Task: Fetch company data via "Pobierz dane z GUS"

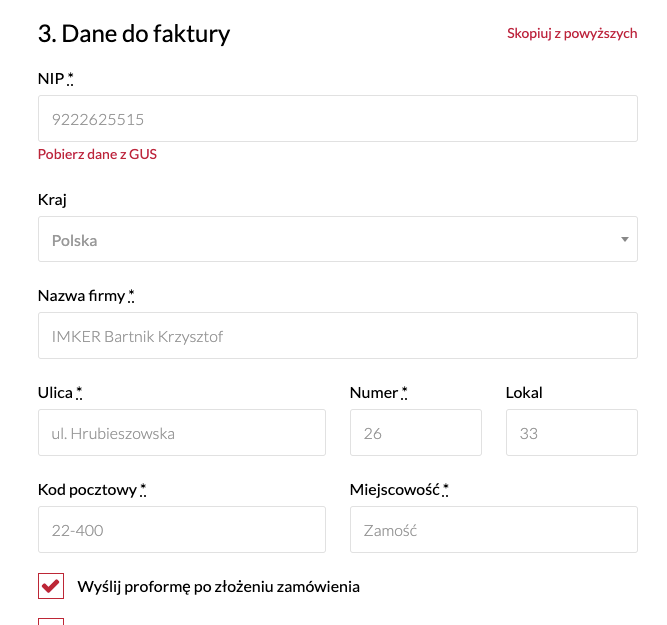Action: click(x=97, y=154)
